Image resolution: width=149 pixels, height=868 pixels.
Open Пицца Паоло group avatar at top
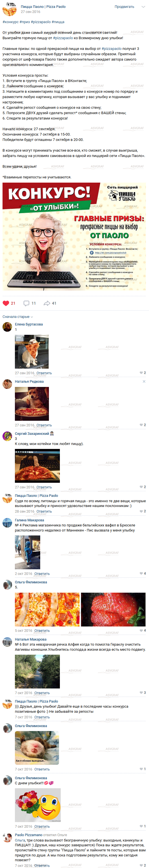coord(9,9)
